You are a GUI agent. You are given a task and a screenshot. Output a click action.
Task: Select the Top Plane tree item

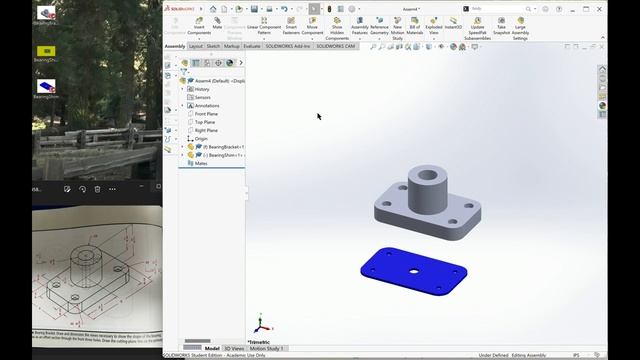tap(204, 122)
